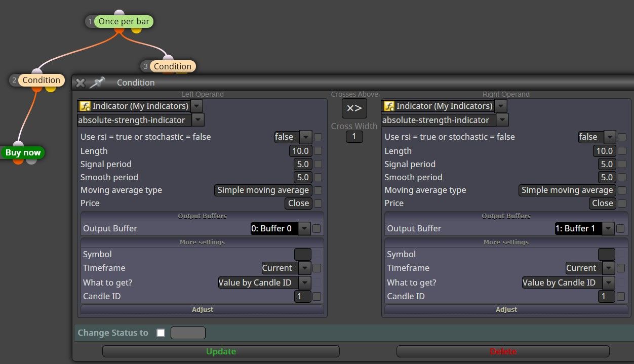Open right Timeframe Current dropdown
Viewport: 634px width, 364px height.
point(609,268)
